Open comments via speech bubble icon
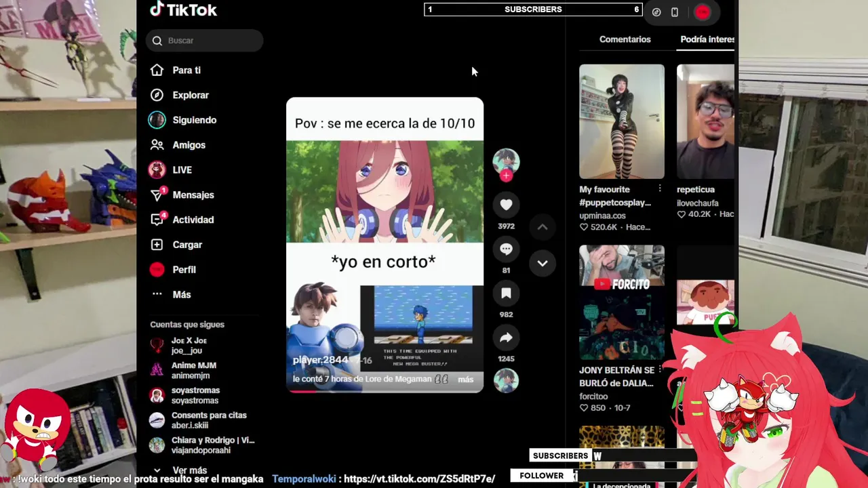868x488 pixels. click(506, 249)
